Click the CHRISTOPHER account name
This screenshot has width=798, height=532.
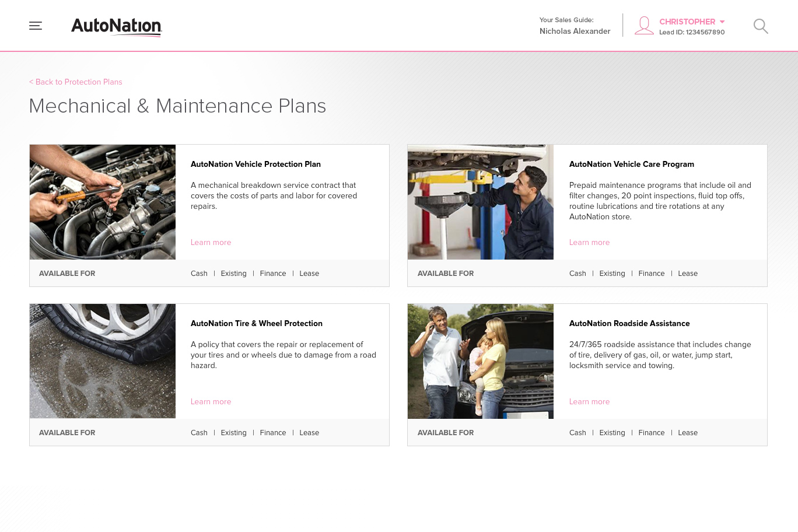pyautogui.click(x=687, y=22)
